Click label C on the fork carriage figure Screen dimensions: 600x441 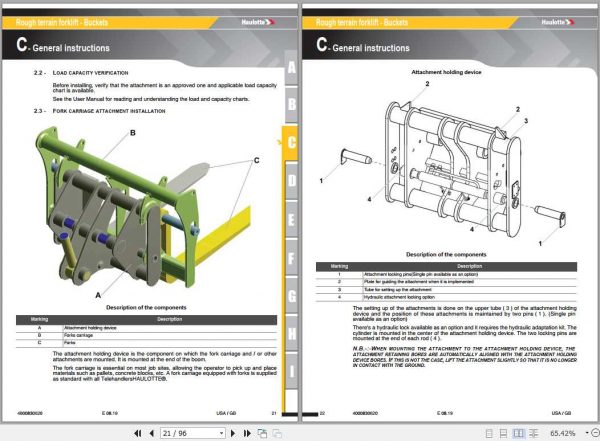pyautogui.click(x=256, y=160)
